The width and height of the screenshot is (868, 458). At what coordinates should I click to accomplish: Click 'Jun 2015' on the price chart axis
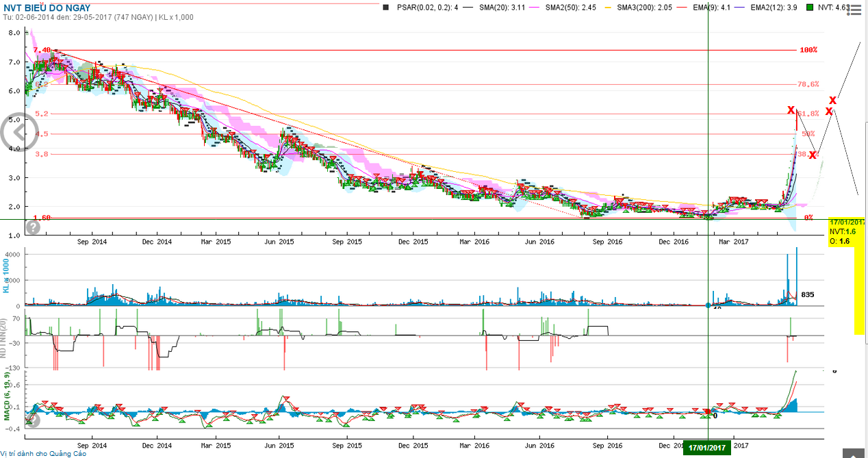(x=279, y=242)
